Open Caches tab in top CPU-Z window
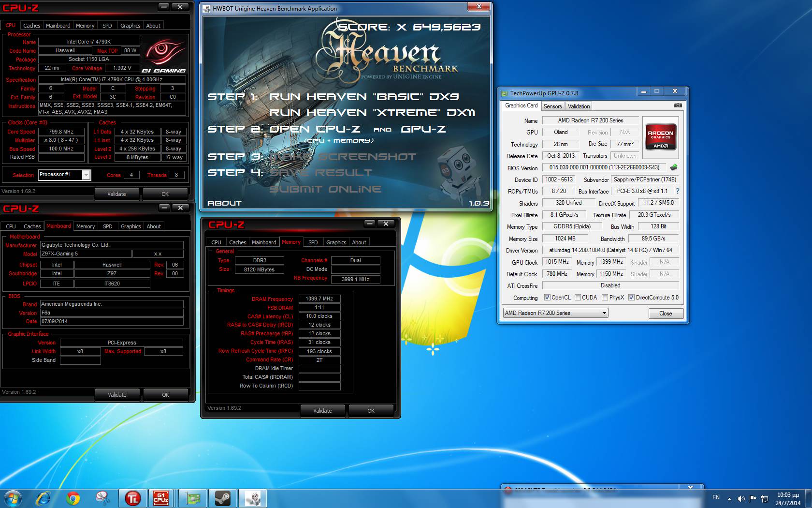The height and width of the screenshot is (508, 812). point(31,26)
